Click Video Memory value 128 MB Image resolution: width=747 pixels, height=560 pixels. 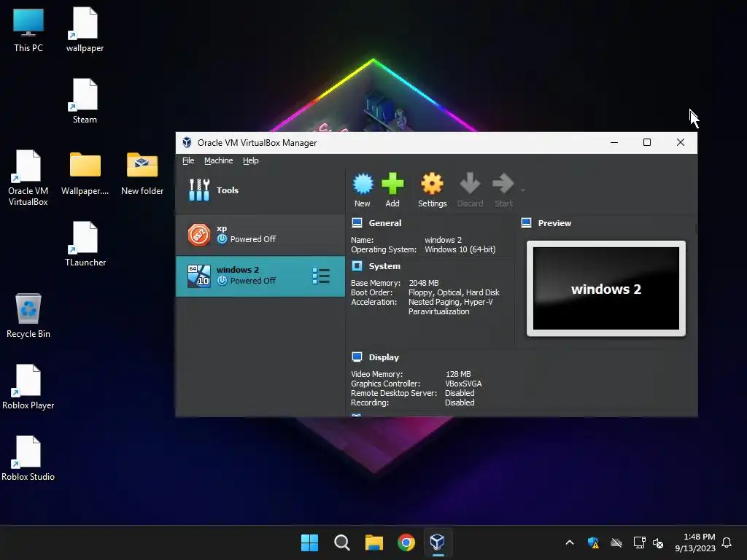coord(458,374)
